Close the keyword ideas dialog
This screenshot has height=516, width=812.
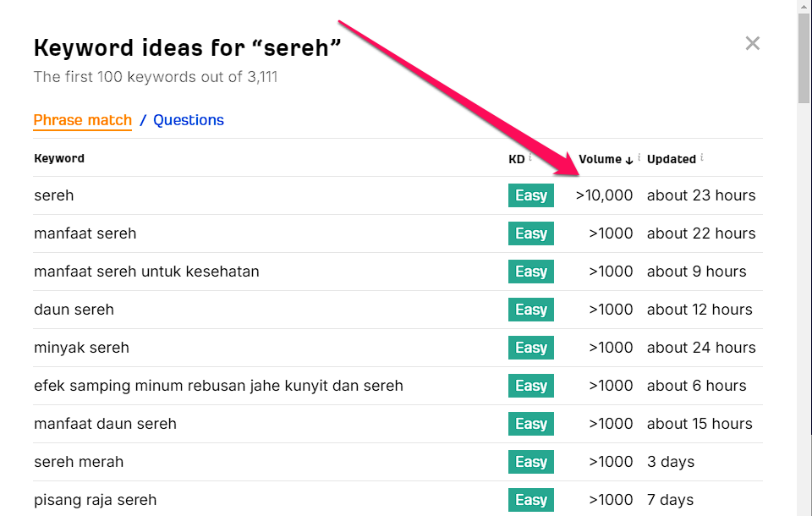[752, 44]
